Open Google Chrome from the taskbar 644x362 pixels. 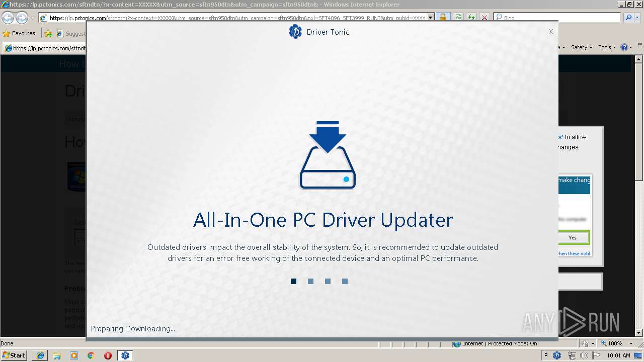point(91,355)
